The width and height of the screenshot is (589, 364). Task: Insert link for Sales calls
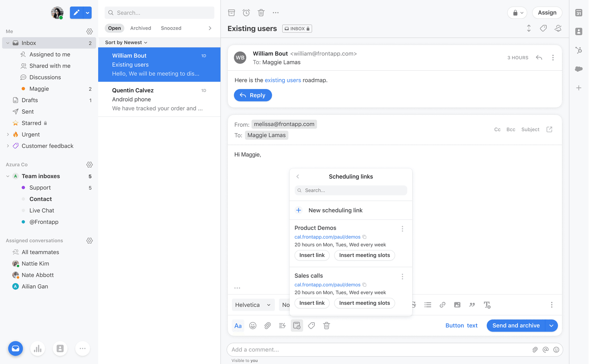(x=312, y=303)
